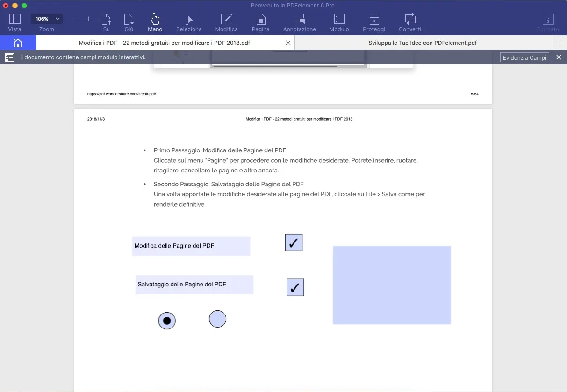Toggle the checkbox beside the Modifica delle Pagine field
Image resolution: width=567 pixels, height=392 pixels.
(294, 242)
